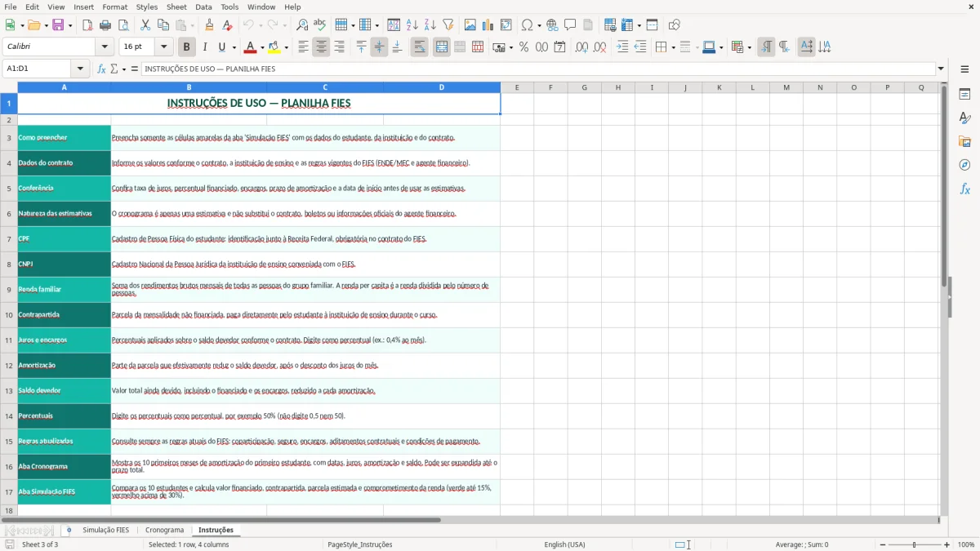Click the Copy icon
The image size is (980, 551).
tap(163, 25)
